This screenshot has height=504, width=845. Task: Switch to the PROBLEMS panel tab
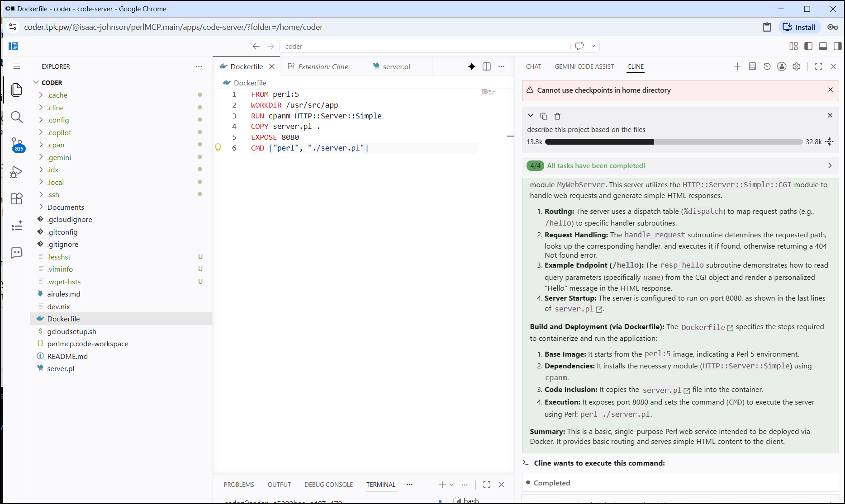(x=239, y=485)
